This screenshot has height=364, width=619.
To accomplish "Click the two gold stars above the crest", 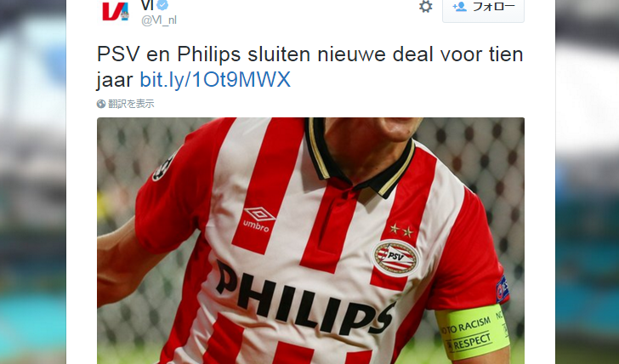I will click(x=401, y=230).
